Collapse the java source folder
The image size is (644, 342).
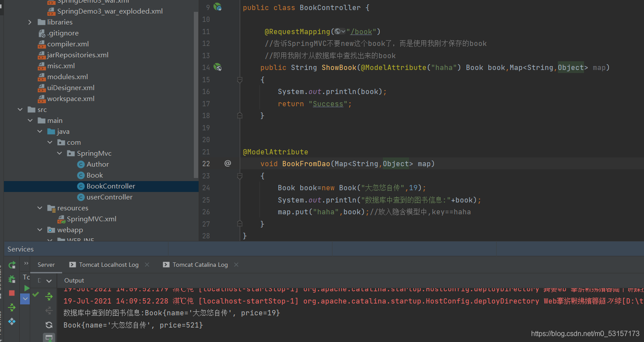(x=40, y=132)
